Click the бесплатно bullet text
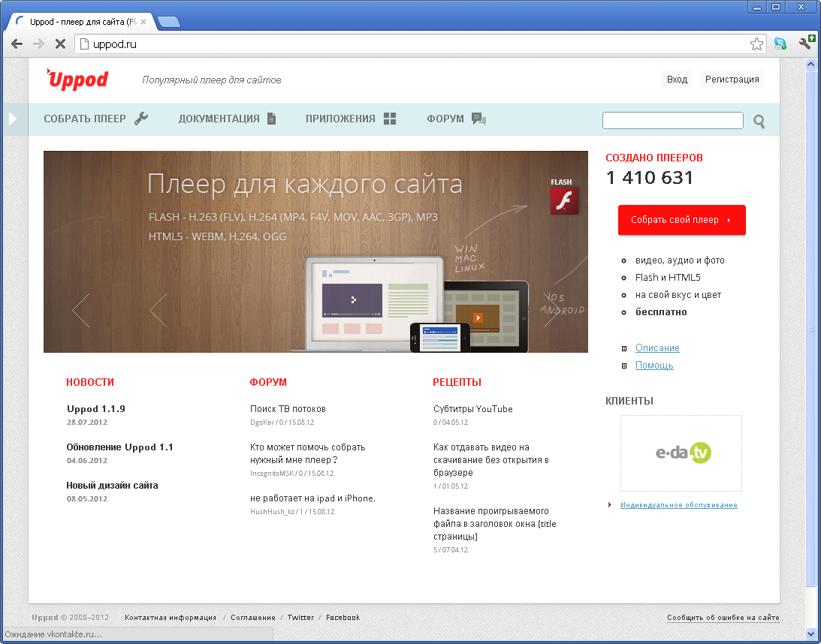The image size is (821, 644). point(661,312)
